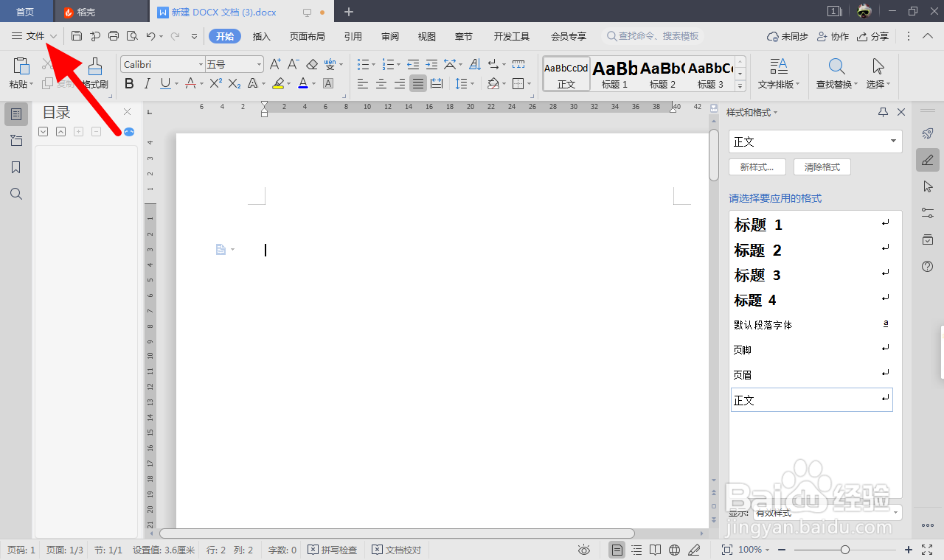Click the Save icon in quick access toolbar
Image resolution: width=944 pixels, height=560 pixels.
point(77,36)
